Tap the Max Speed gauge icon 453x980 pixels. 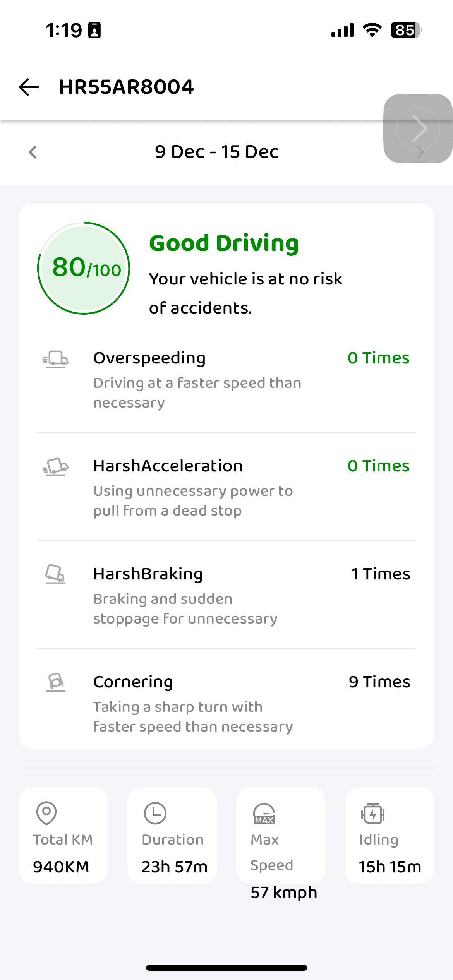(264, 814)
